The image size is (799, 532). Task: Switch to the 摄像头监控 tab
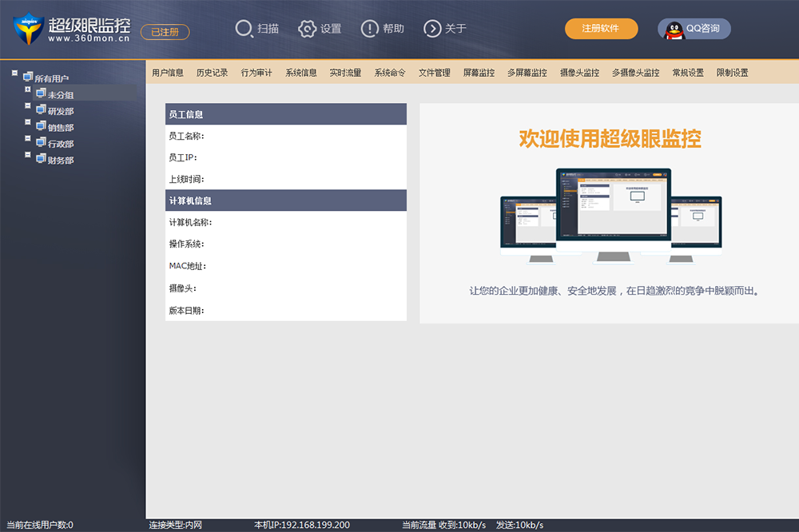click(579, 73)
